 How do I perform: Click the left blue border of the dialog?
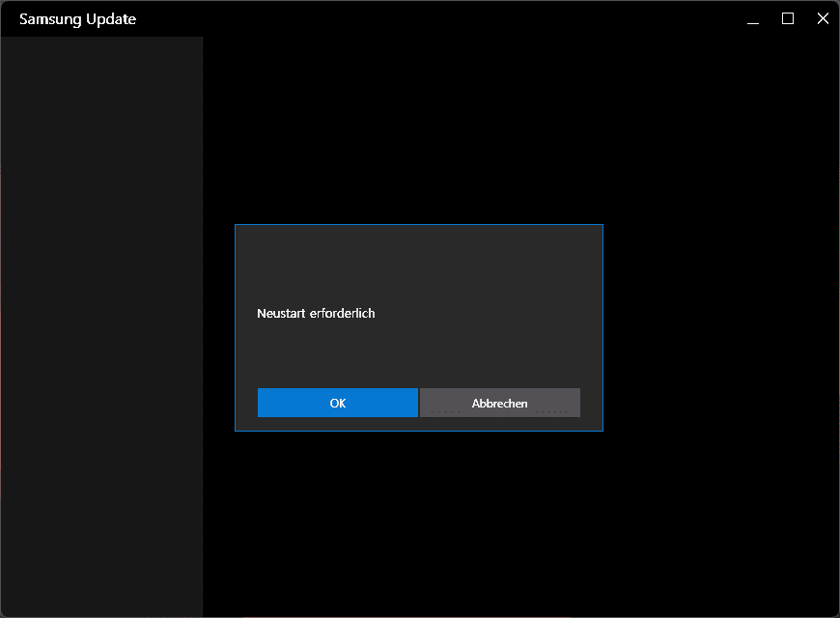[235, 328]
